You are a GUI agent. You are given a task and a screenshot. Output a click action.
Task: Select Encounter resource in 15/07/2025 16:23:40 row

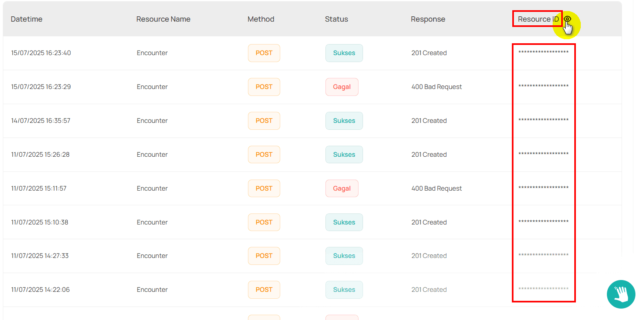152,53
